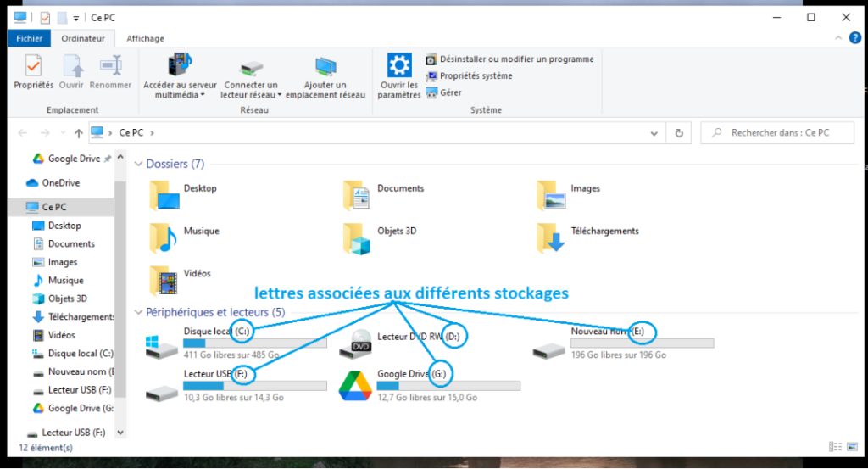Open the Images folder icon
This screenshot has height=469, width=868.
click(551, 195)
